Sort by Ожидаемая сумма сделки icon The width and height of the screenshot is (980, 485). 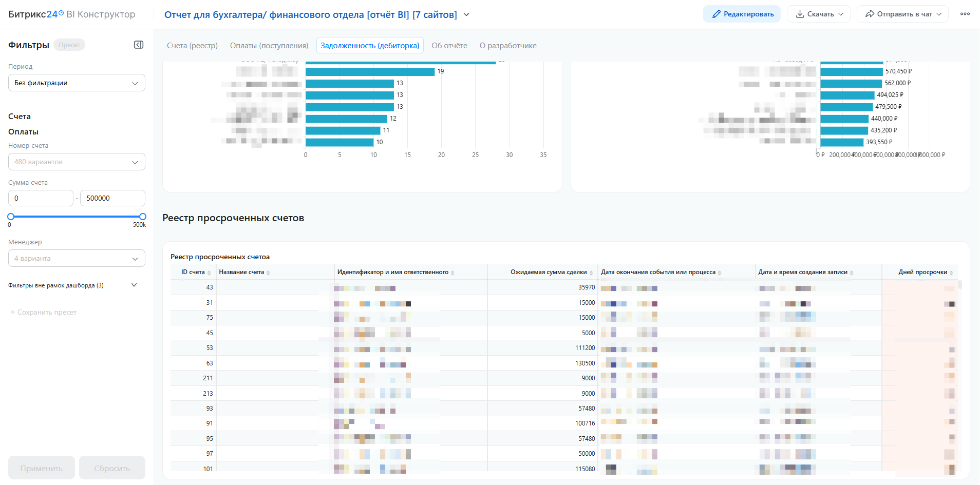point(591,273)
